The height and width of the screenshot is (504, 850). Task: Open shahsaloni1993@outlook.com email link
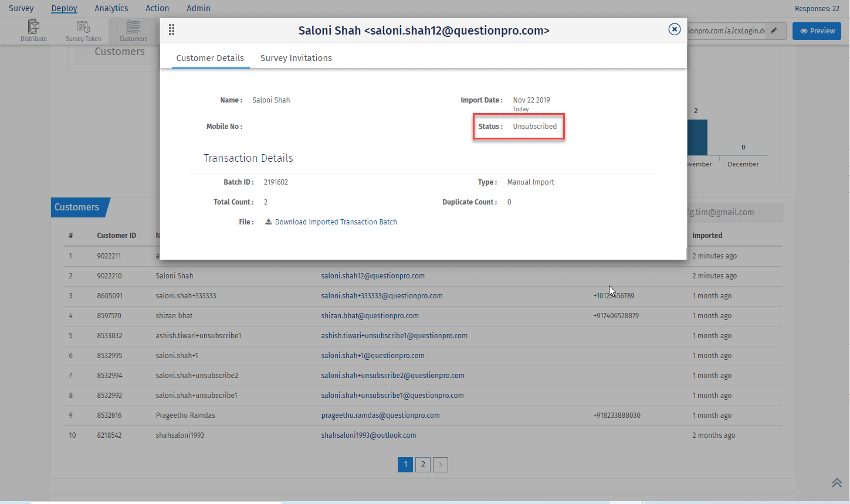[368, 435]
